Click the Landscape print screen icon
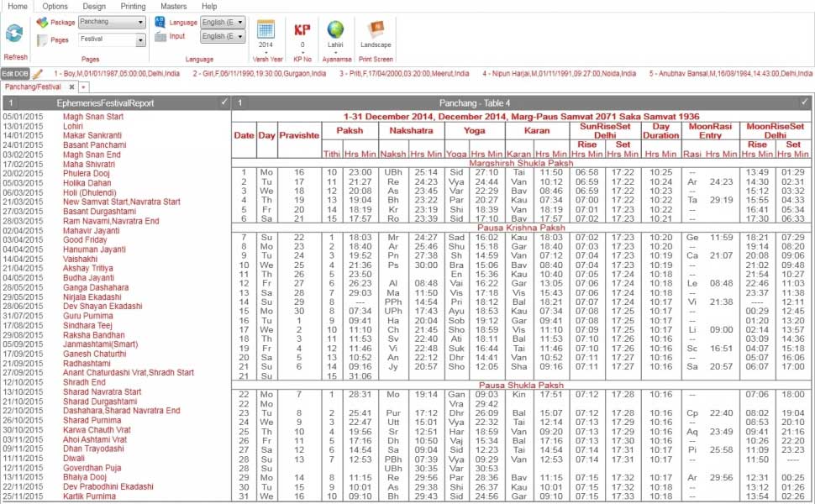The height and width of the screenshot is (504, 815). point(376,29)
